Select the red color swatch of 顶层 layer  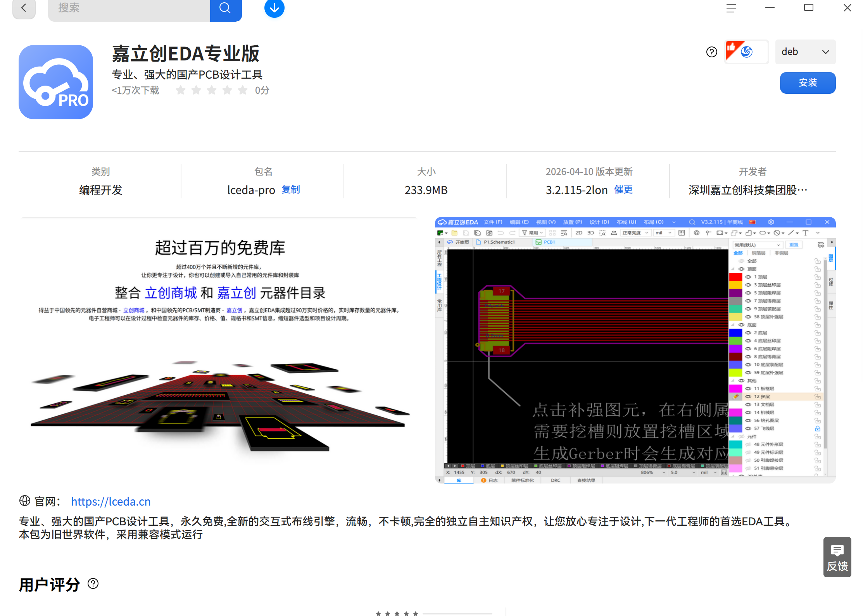click(x=735, y=277)
